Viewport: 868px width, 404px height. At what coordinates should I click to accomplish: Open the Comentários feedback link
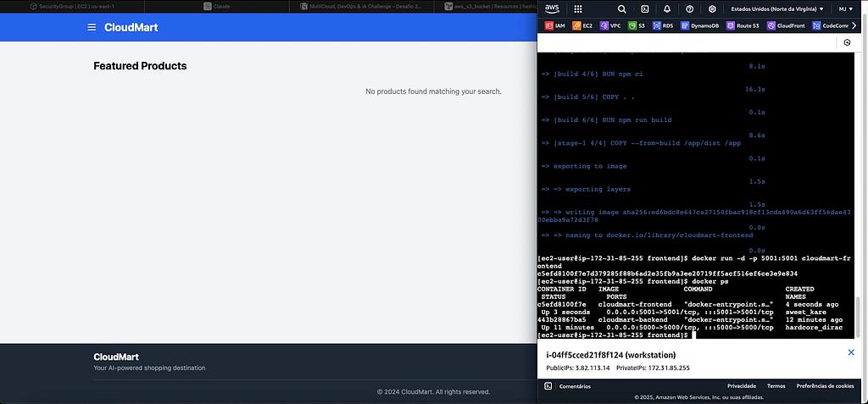tap(575, 386)
